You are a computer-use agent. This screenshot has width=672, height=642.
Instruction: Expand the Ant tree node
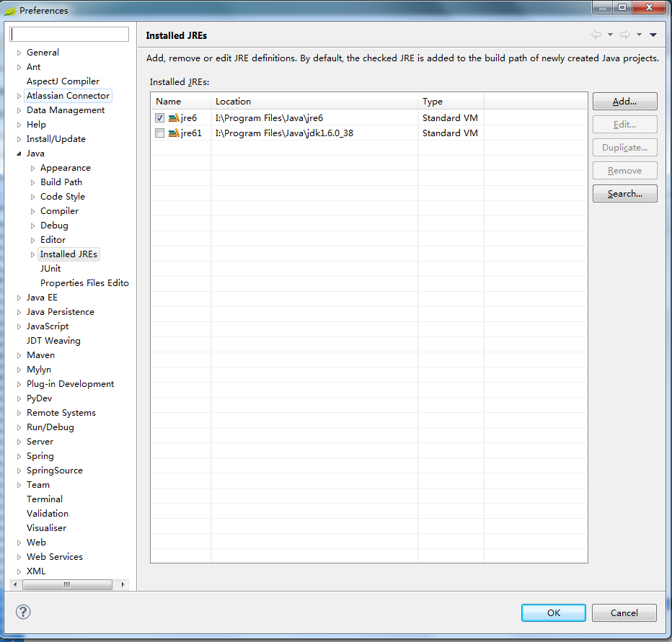tap(19, 67)
